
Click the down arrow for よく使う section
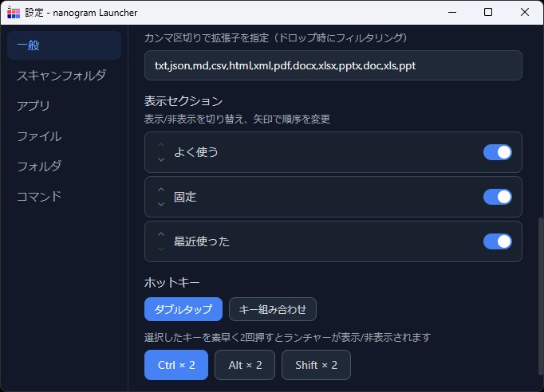coord(161,159)
